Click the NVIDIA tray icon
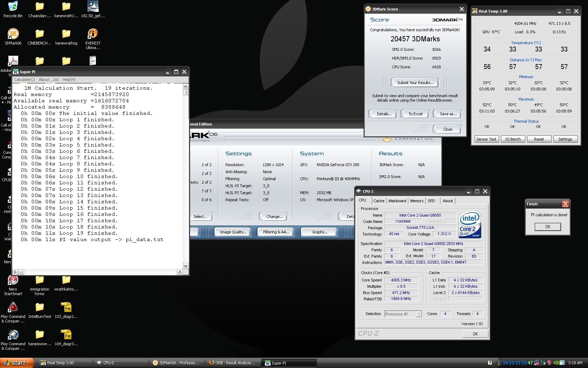Image resolution: width=588 pixels, height=368 pixels. (556, 363)
